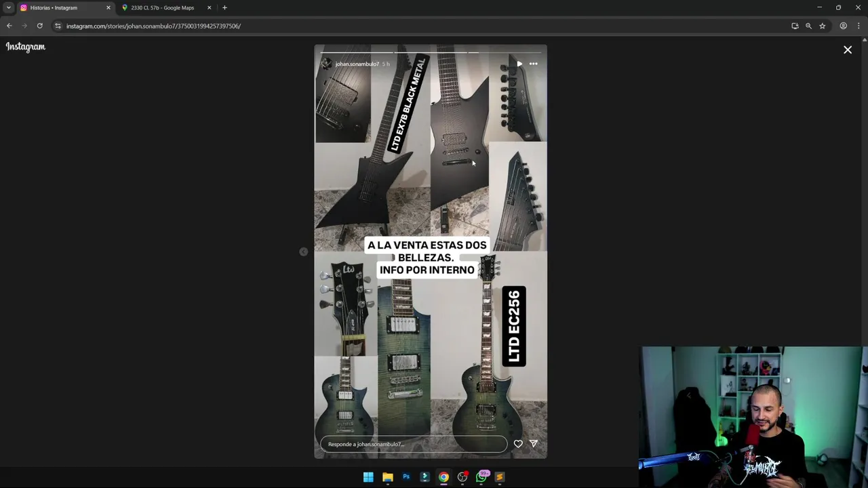This screenshot has height=488, width=868.
Task: Share the story with the paper plane icon
Action: click(x=534, y=443)
